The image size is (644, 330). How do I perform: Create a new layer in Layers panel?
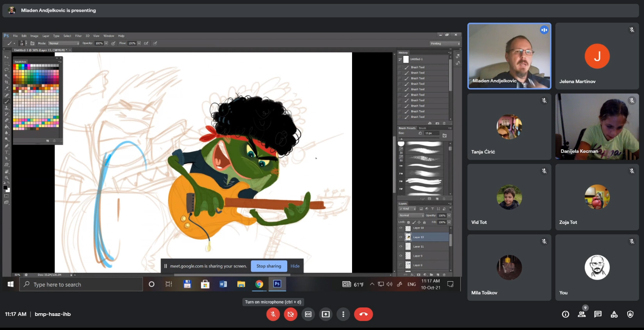coord(438,275)
